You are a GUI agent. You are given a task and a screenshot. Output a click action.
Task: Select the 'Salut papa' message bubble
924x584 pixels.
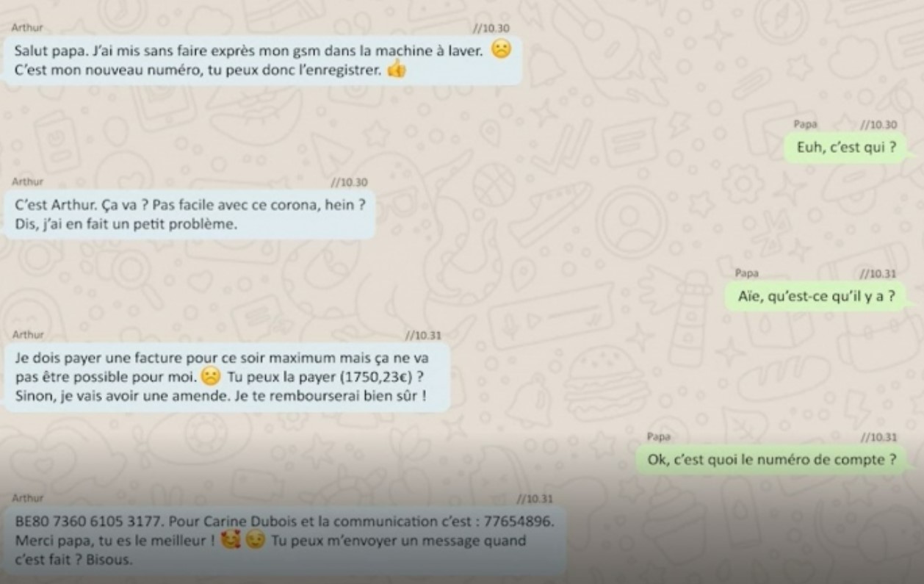pos(264,61)
